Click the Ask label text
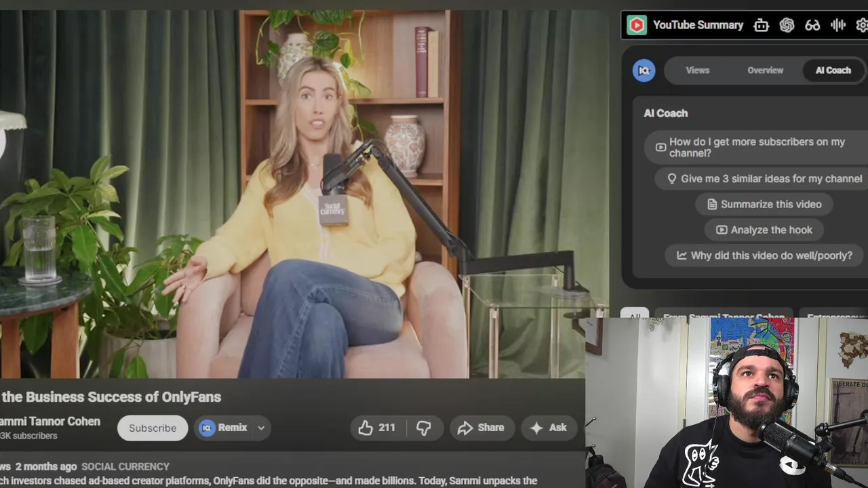 tap(557, 428)
